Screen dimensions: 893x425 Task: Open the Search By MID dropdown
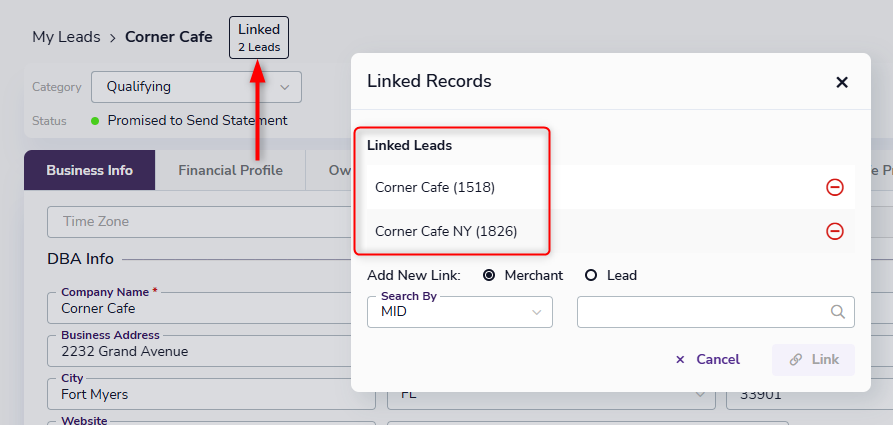(459, 312)
